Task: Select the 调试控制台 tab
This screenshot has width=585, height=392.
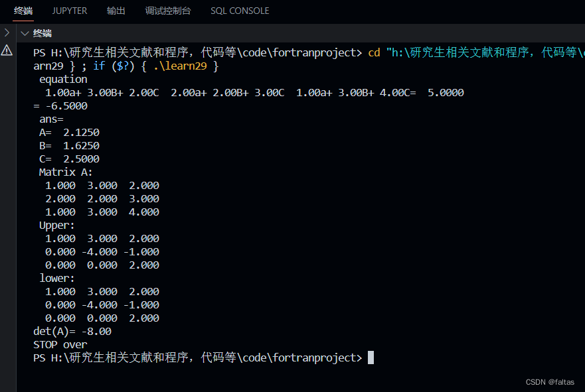Action: coord(169,11)
